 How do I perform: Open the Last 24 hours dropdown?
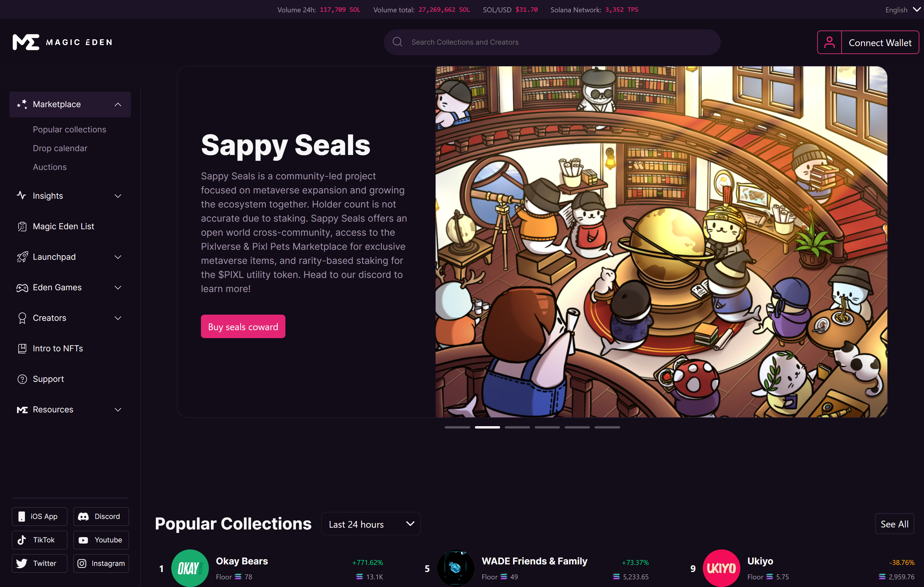371,524
